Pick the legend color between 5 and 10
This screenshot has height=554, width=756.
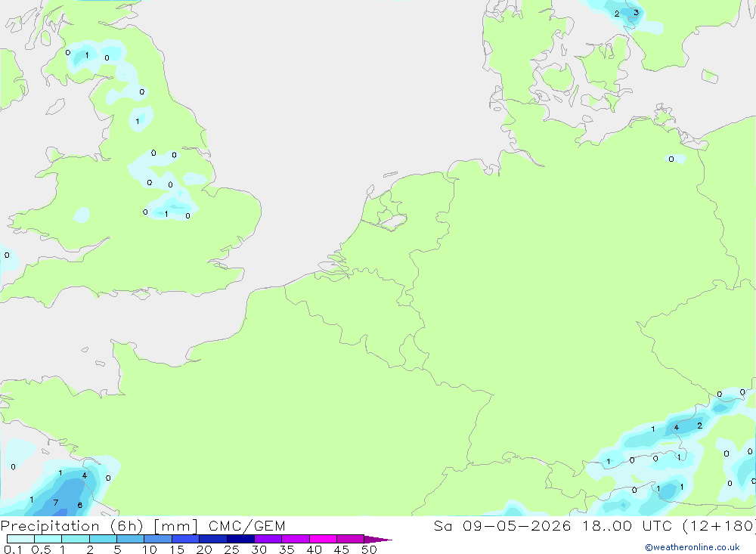(x=131, y=539)
